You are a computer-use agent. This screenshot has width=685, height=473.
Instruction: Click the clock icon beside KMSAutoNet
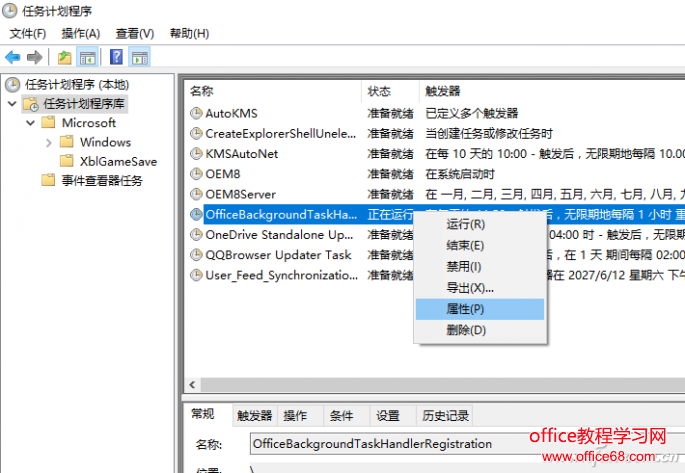(x=196, y=154)
